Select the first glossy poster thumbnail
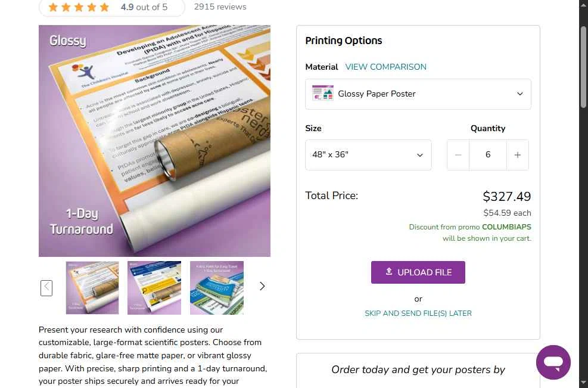The width and height of the screenshot is (588, 388). (x=92, y=288)
